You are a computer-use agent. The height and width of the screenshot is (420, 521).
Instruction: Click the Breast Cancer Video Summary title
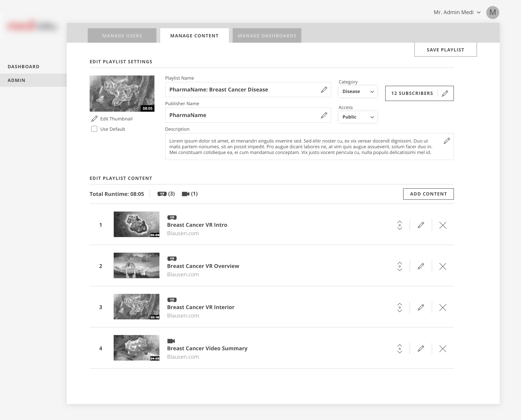click(x=207, y=348)
